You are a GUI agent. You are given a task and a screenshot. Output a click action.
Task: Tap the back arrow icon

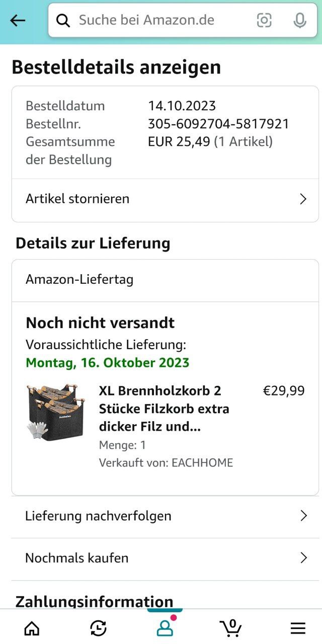coord(18,20)
